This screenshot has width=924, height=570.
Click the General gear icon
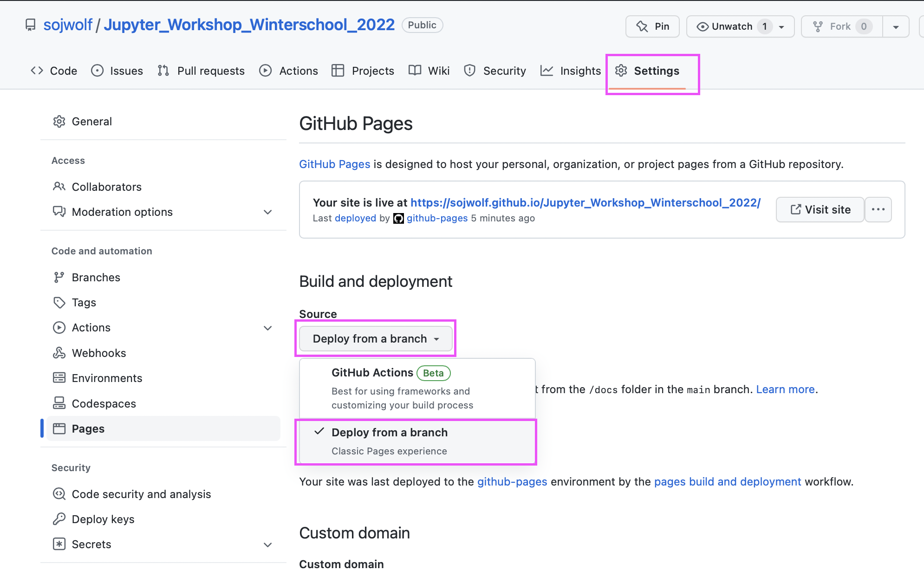pos(59,122)
